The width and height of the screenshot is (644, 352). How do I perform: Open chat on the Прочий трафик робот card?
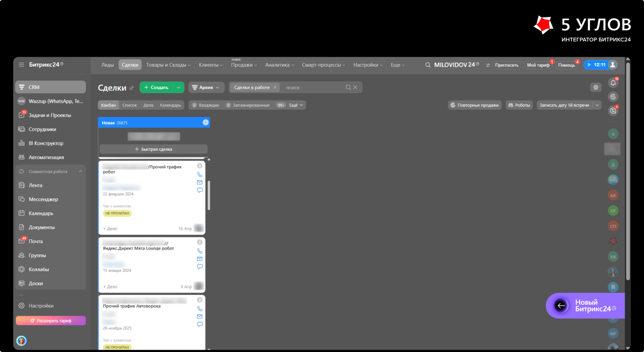(200, 190)
